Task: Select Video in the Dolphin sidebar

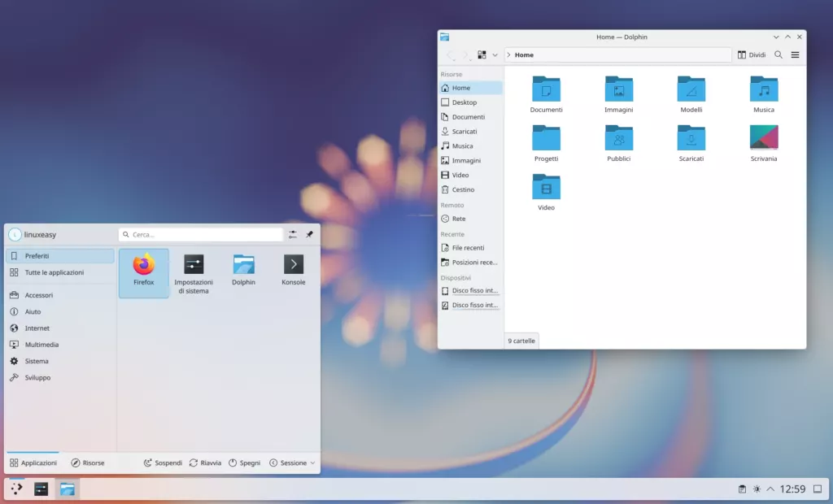Action: click(x=471, y=175)
